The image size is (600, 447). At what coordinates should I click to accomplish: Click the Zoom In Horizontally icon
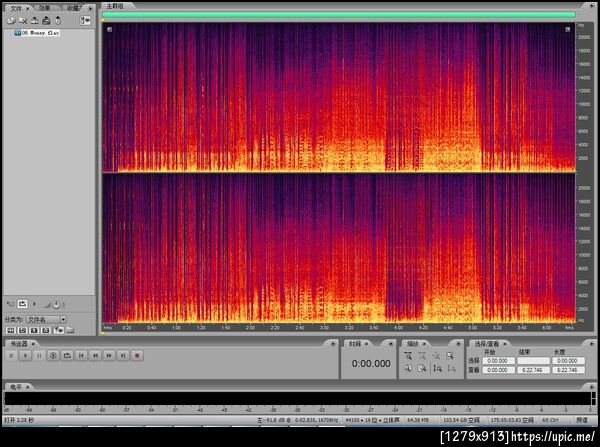point(408,355)
